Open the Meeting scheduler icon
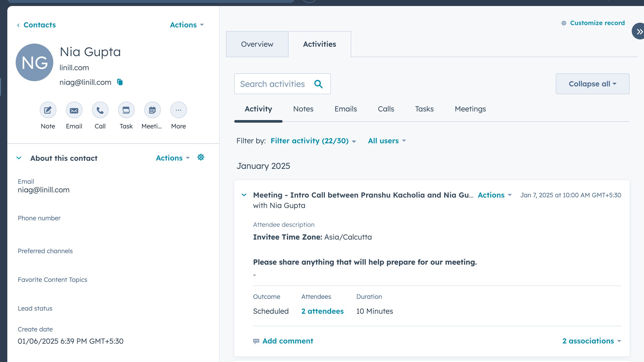Viewport: 644px width, 362px height. point(152,110)
